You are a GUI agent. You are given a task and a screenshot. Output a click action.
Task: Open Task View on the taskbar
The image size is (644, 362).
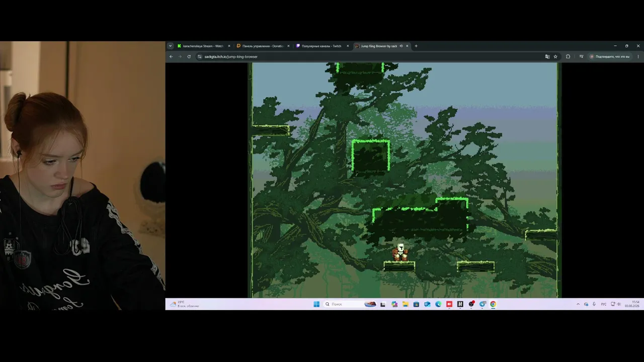coord(383,304)
